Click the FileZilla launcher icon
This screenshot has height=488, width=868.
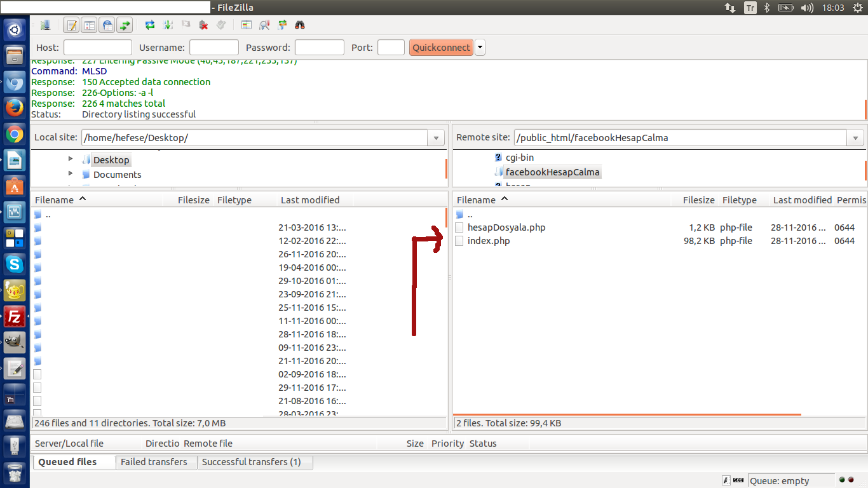tap(15, 316)
